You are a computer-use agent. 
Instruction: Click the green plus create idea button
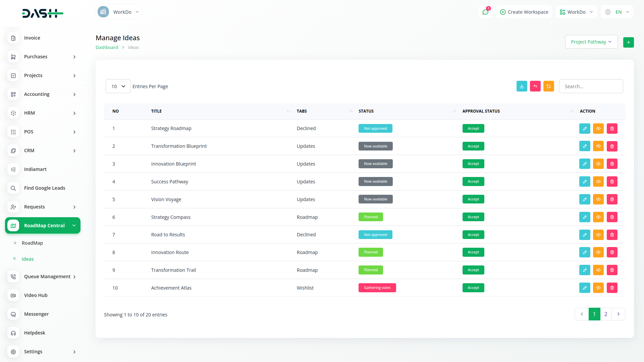click(x=628, y=42)
